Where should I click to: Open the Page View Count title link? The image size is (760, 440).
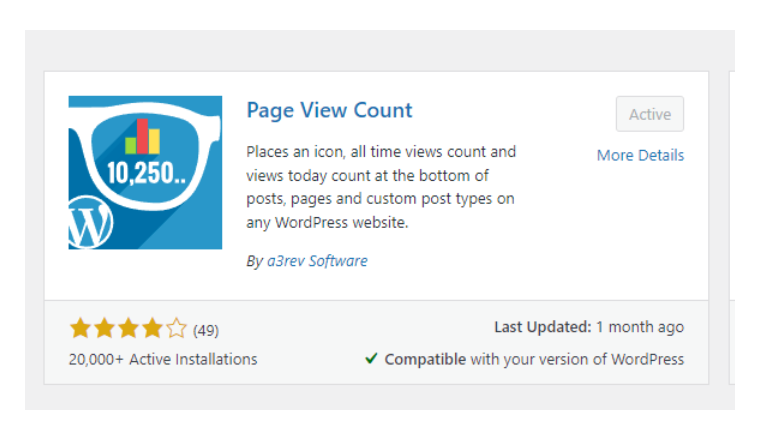pos(329,110)
